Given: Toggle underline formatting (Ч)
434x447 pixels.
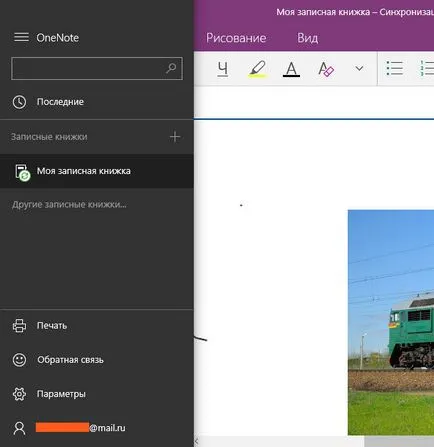Looking at the screenshot, I should pos(223,69).
